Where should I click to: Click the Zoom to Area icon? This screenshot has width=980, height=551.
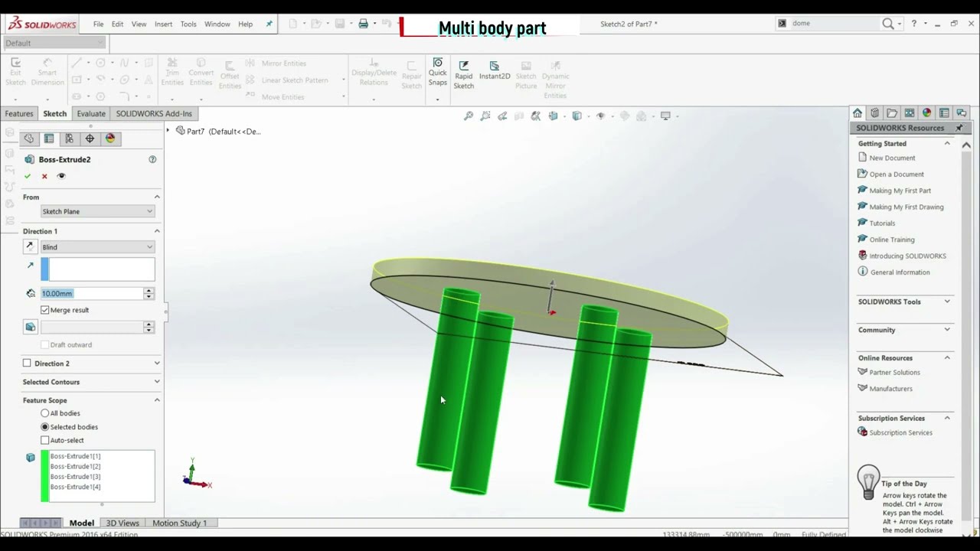click(485, 116)
